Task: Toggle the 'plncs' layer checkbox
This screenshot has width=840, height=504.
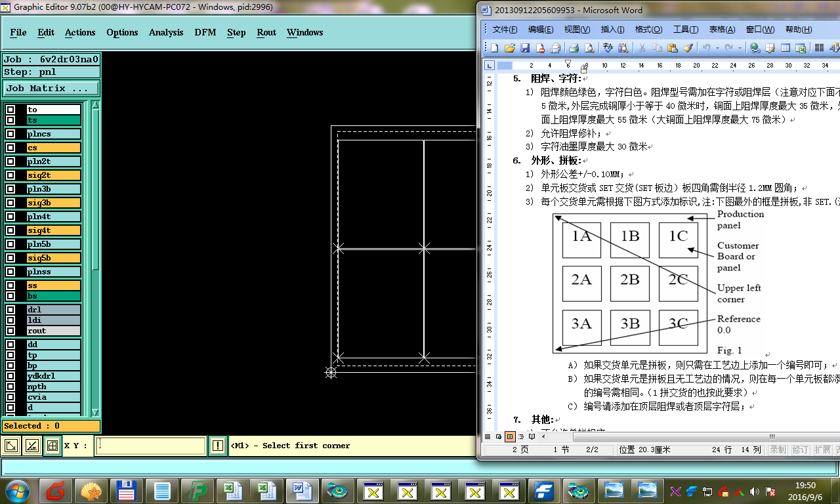Action: click(11, 134)
